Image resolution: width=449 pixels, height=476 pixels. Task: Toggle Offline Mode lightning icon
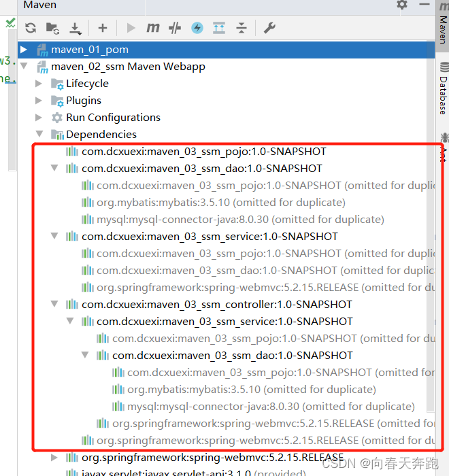[197, 28]
